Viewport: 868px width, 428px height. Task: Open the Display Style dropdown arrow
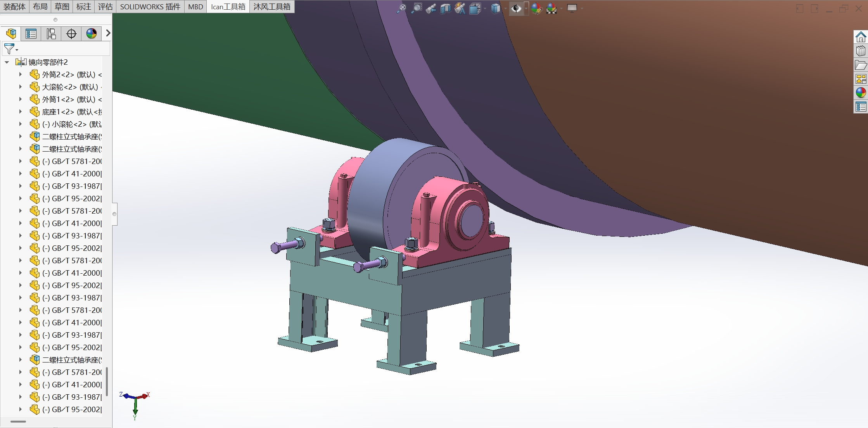point(506,8)
